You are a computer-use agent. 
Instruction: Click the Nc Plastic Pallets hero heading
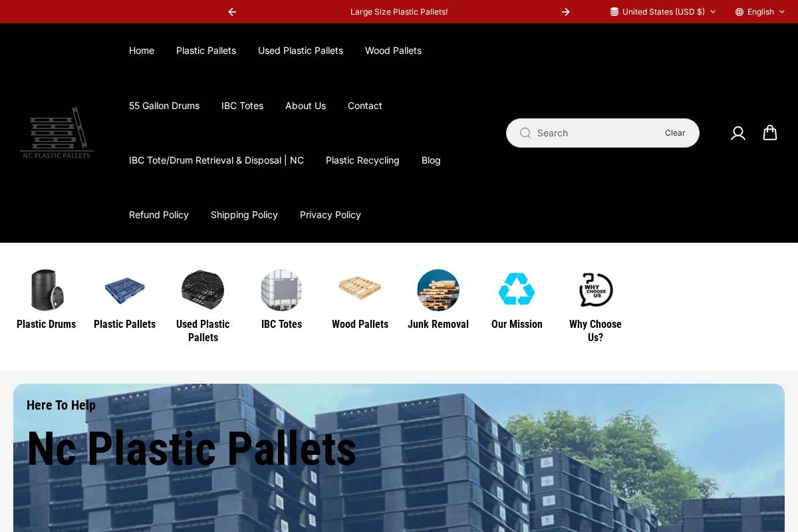coord(192,449)
